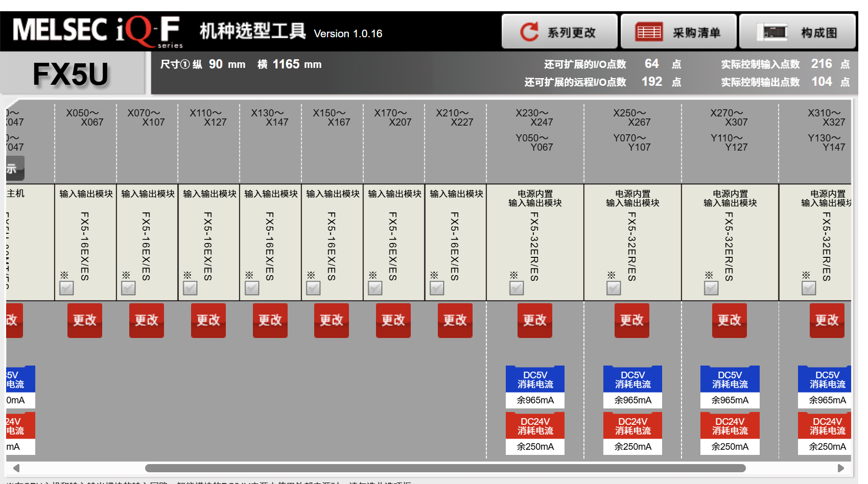Image resolution: width=868 pixels, height=484 pixels.
Task: Click the red refresh arrow icon for 系列更改
Action: (529, 32)
